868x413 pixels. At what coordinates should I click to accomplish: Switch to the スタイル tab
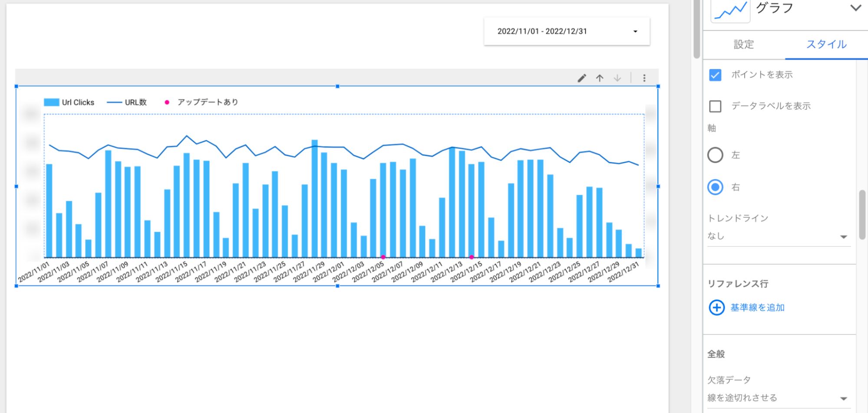(x=826, y=44)
